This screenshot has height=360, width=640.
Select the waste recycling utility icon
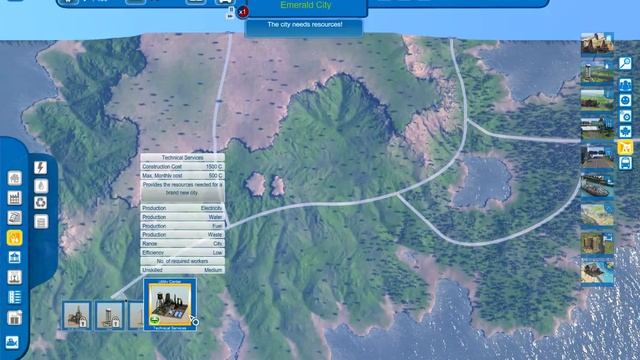[40, 203]
